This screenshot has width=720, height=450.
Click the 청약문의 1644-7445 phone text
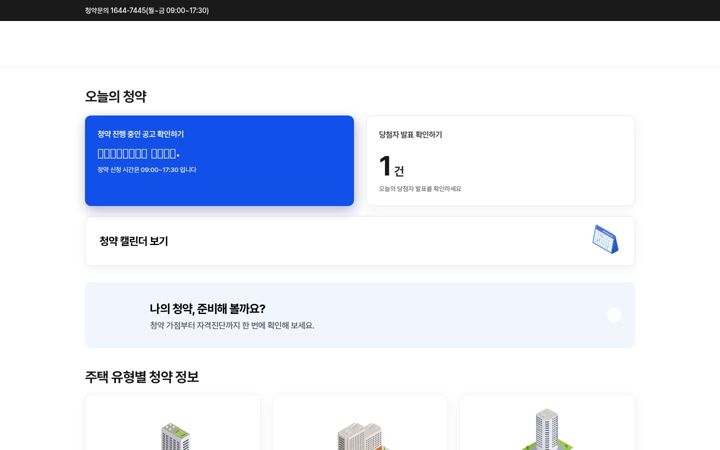pos(147,10)
